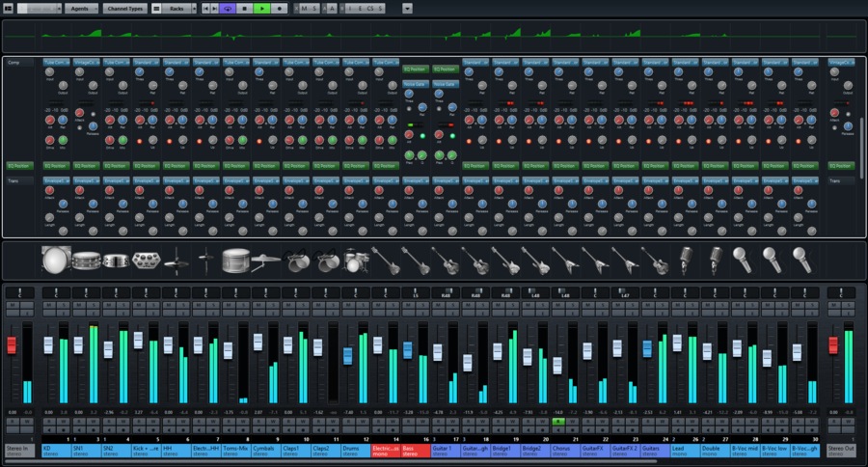Click the first condenser microphone picture
Screen dimensions: 868x467
pos(687,259)
